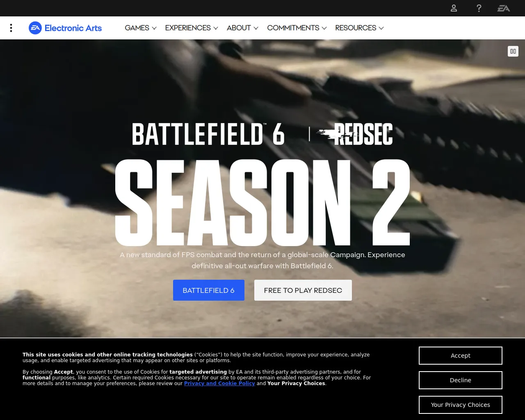Open the account profile icon
The image size is (525, 420).
[x=454, y=8]
